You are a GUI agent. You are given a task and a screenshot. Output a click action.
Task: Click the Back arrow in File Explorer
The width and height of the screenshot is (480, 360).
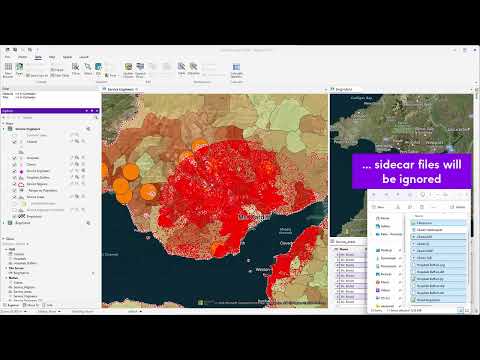click(374, 195)
